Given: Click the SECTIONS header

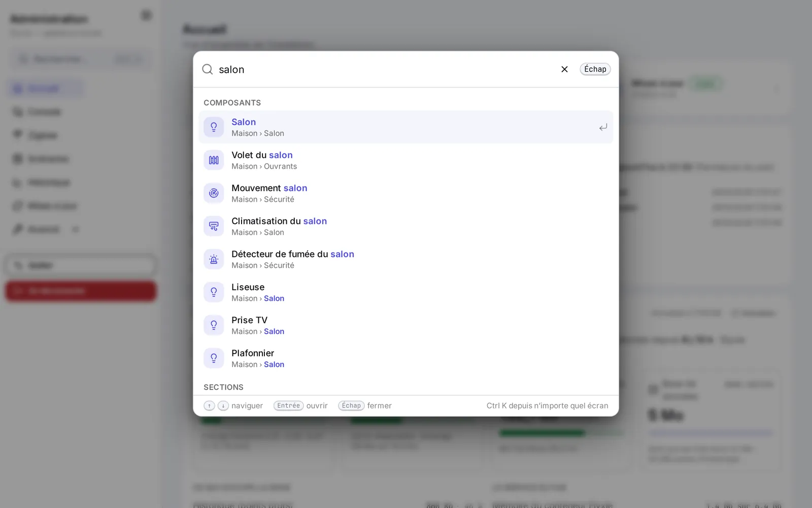Looking at the screenshot, I should [x=223, y=387].
